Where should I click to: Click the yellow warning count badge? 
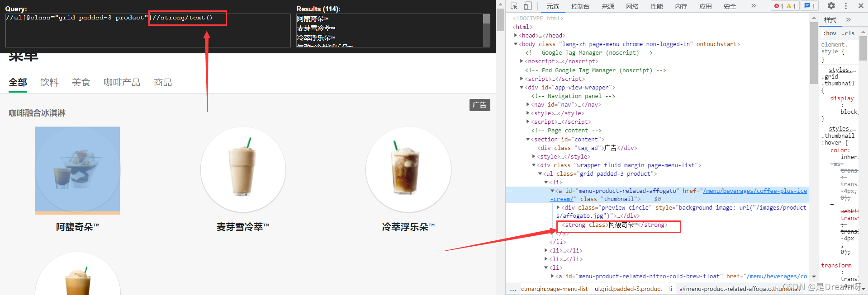coord(791,6)
